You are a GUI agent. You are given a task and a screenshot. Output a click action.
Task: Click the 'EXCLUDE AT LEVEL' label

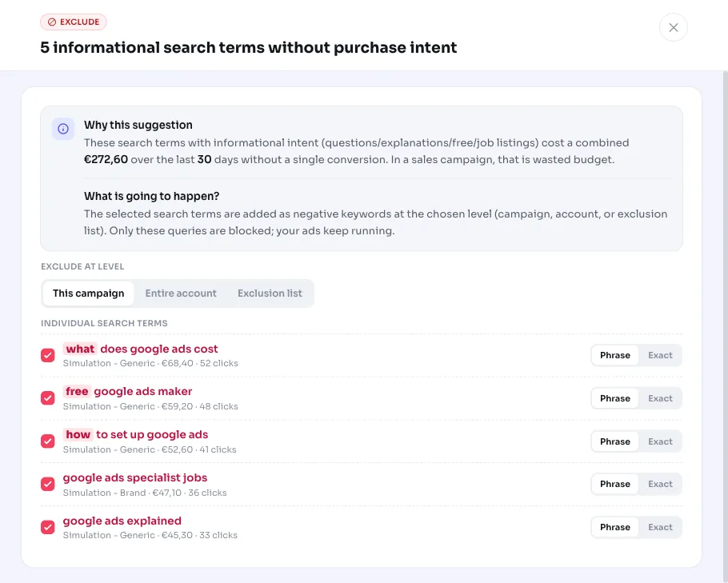[x=82, y=266]
